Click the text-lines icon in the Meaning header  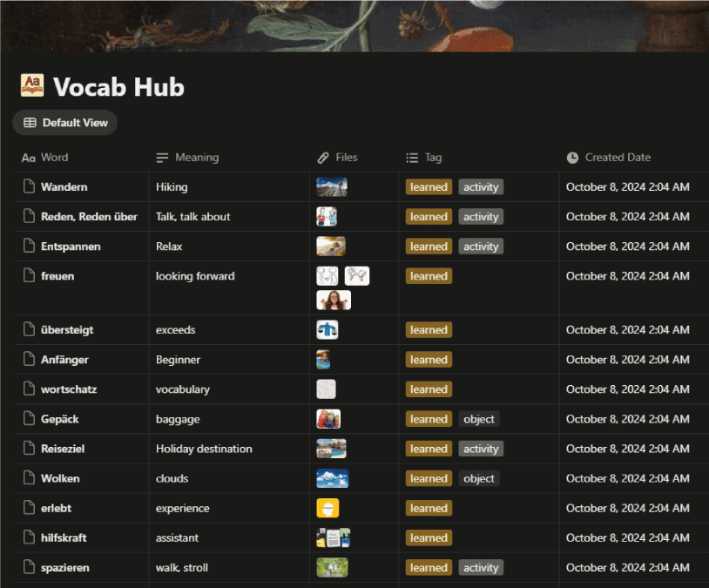coord(162,158)
